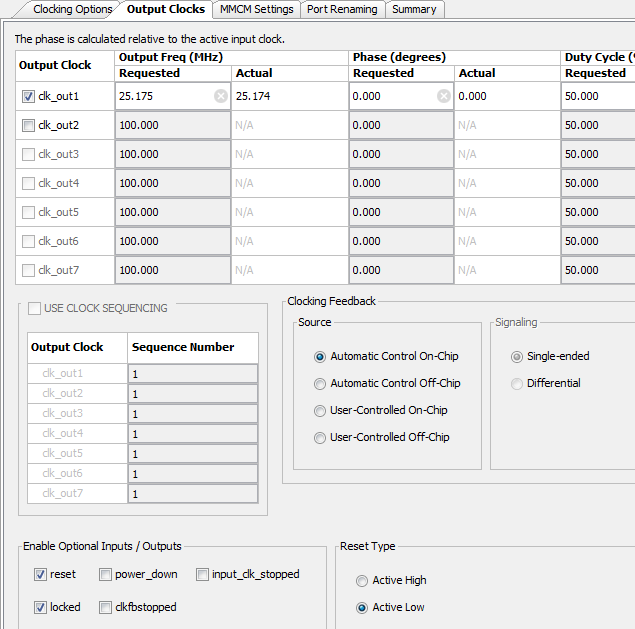
Task: Clear the clk_out1 requested phase field
Action: pyautogui.click(x=444, y=96)
